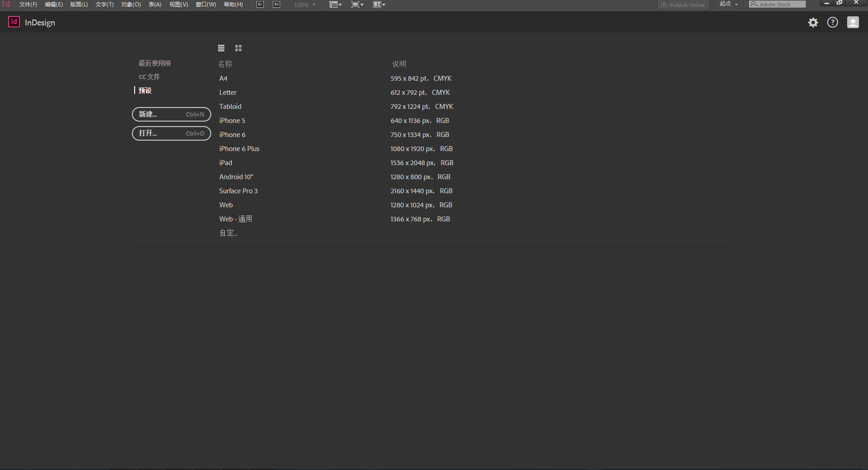Click 打开... open document button
868x470 pixels.
click(171, 133)
